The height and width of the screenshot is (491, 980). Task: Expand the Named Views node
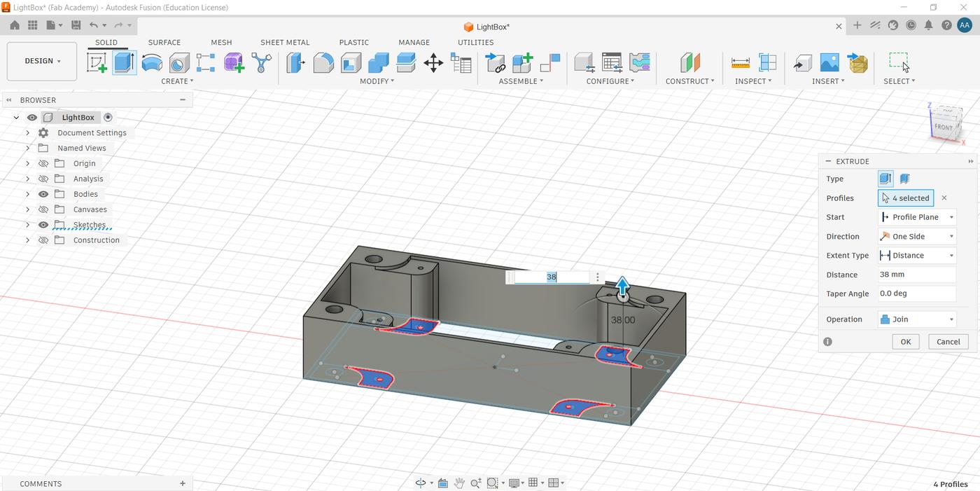[x=27, y=148]
